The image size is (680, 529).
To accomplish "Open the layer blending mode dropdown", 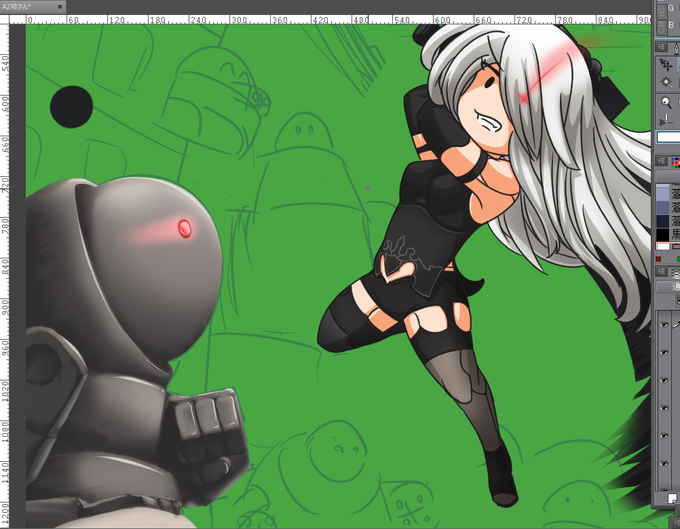I will [668, 287].
